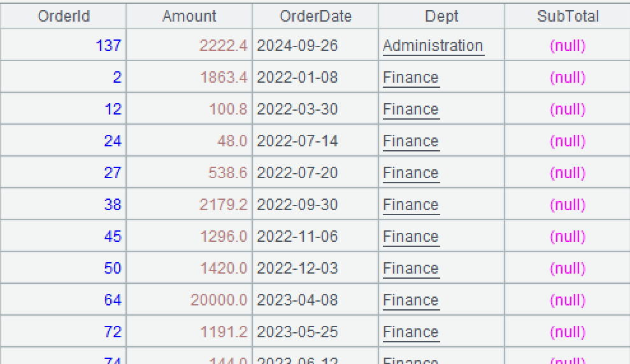Image resolution: width=630 pixels, height=364 pixels.
Task: Click the date cell 2022-09-30
Action: [297, 205]
